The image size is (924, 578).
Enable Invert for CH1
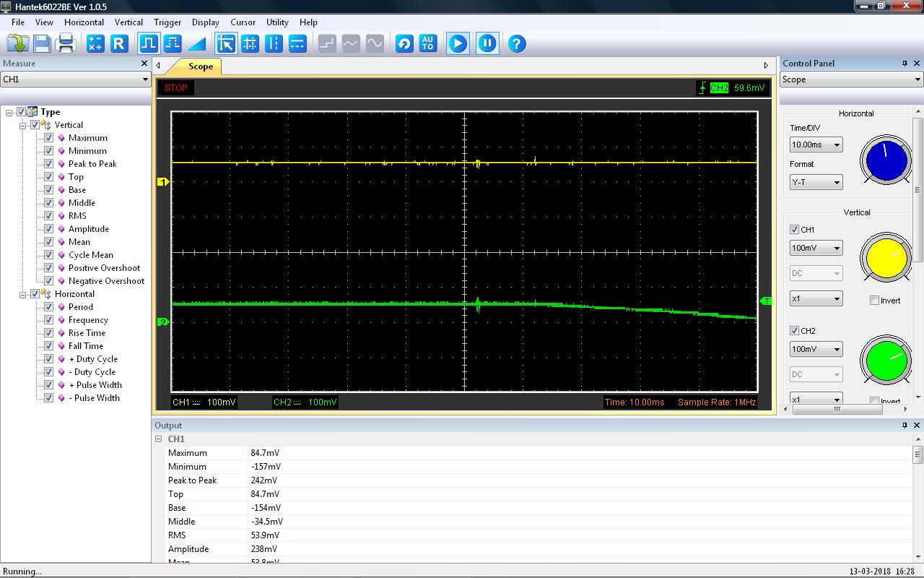tap(874, 301)
